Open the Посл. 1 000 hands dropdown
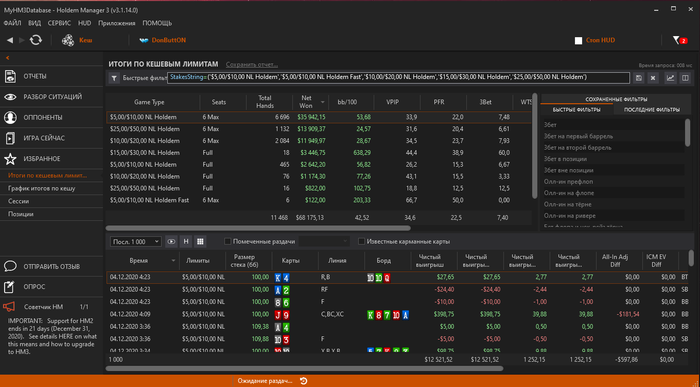Viewport: 700px width, 387px height. tap(136, 241)
